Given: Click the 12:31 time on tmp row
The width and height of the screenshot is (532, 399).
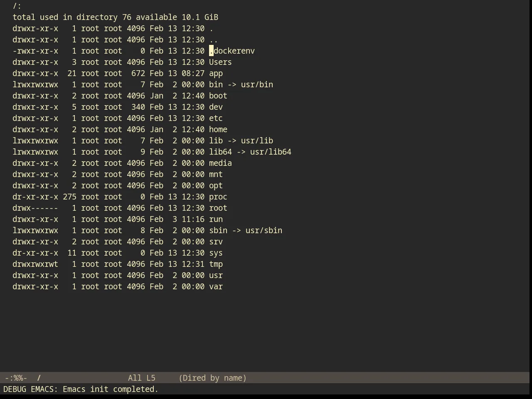Looking at the screenshot, I should click(193, 264).
